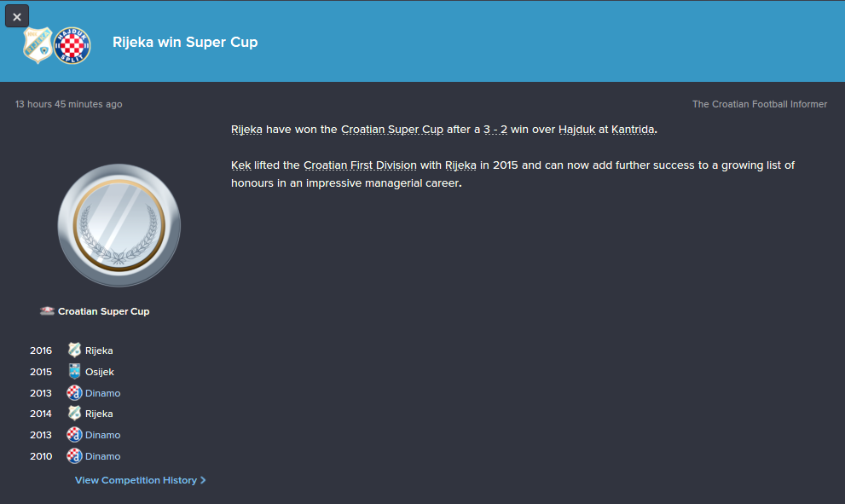Click the small icon beside Croatian Super Cup label
Screen dimensions: 845x504
(47, 311)
